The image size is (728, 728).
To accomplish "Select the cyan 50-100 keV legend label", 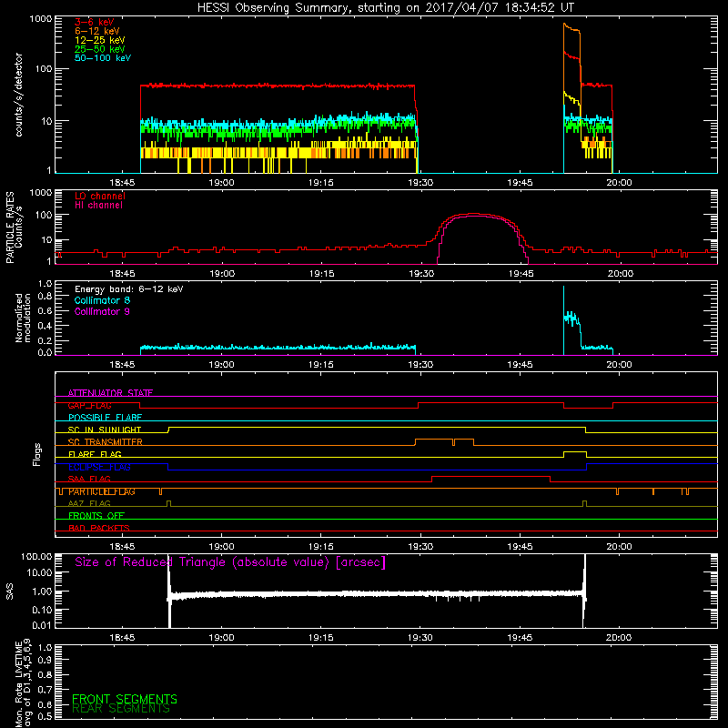I will [103, 58].
